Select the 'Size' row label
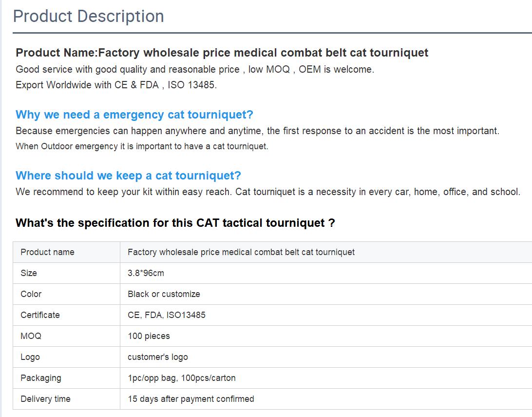Viewport: 532px width, 417px height. pyautogui.click(x=29, y=273)
